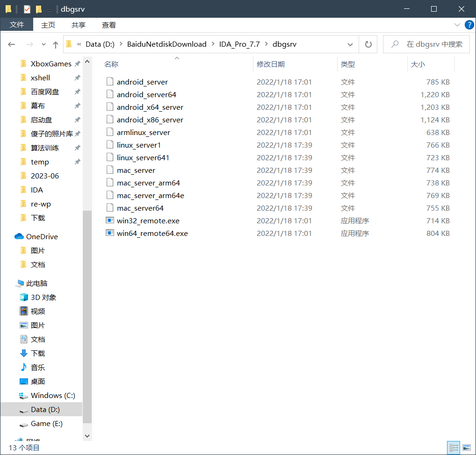Click the Properties quick access icon
The width and height of the screenshot is (476, 455).
click(x=27, y=9)
